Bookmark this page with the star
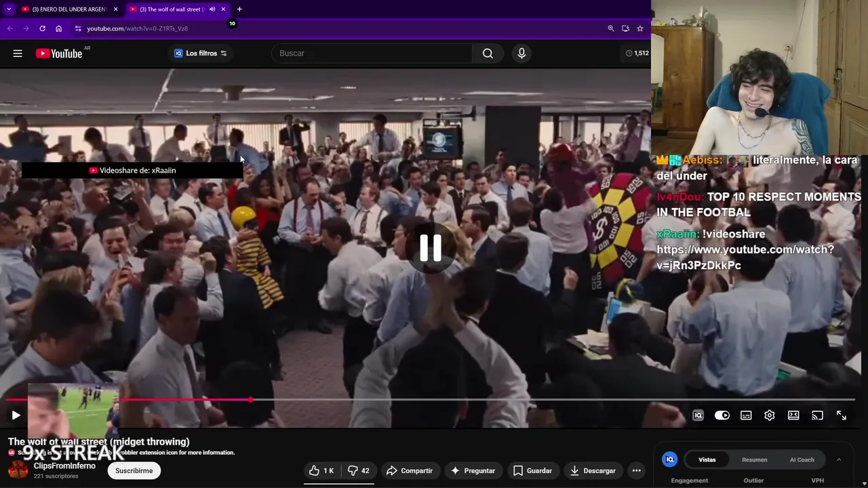 coord(640,28)
